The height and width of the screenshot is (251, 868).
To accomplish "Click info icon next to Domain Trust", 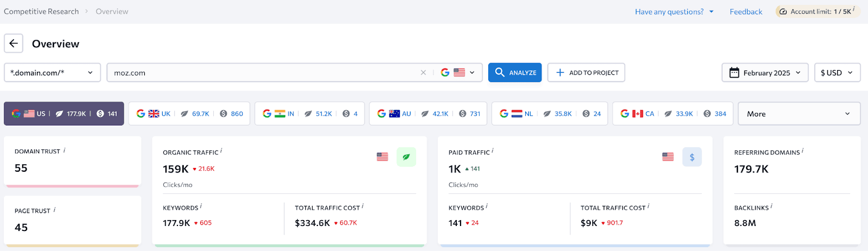I will pyautogui.click(x=64, y=150).
